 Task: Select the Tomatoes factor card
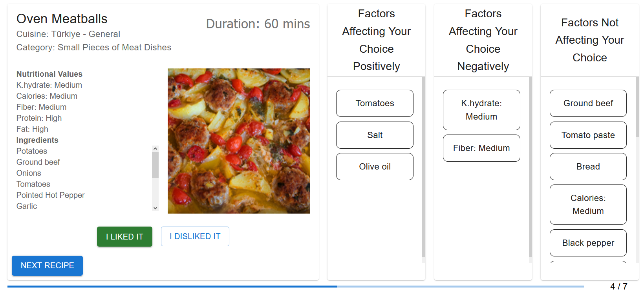click(x=375, y=103)
